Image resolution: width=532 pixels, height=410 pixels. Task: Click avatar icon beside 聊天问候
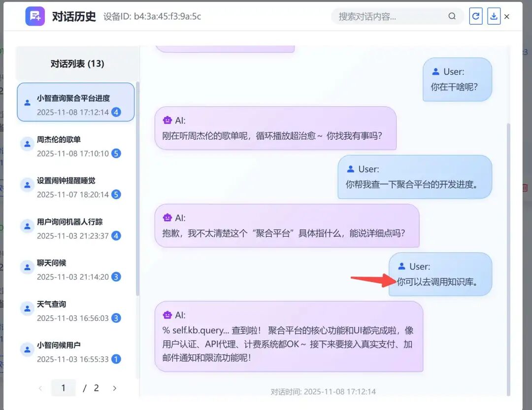27,268
